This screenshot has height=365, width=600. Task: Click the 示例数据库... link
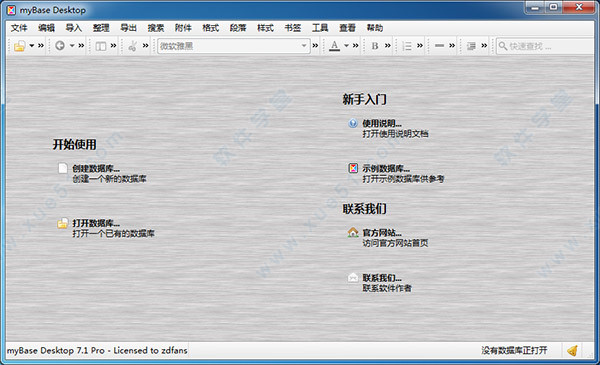click(386, 168)
